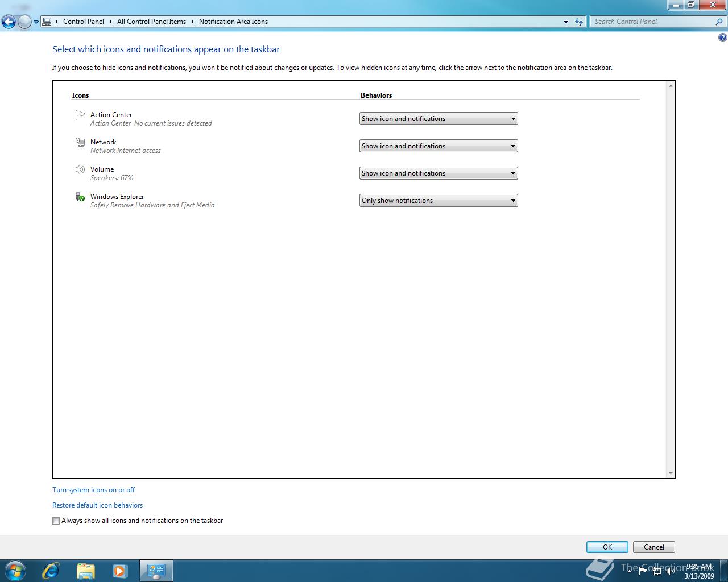Open the Volume behavior dropdown
Screen dimensions: 728x582
(x=439, y=173)
